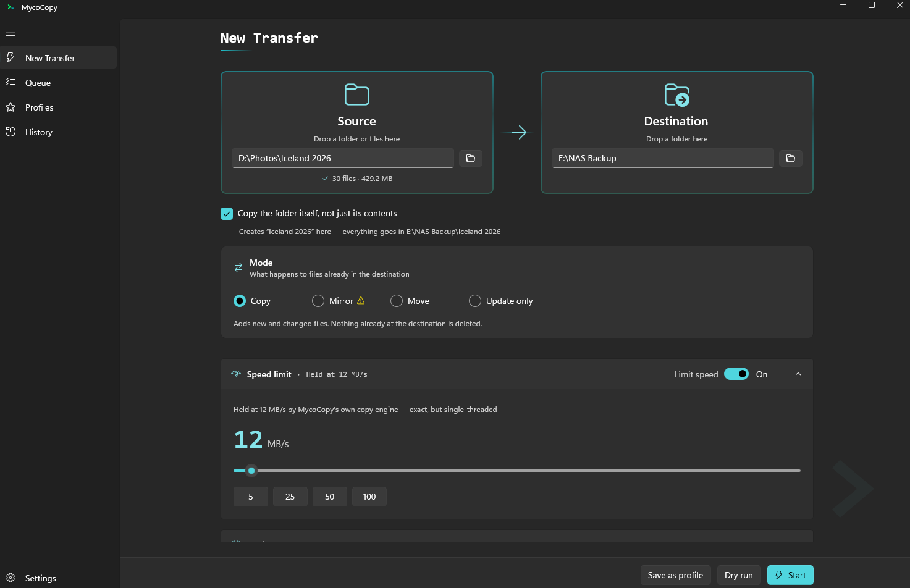This screenshot has width=910, height=588.
Task: Click the New Transfer page heading
Action: point(269,38)
